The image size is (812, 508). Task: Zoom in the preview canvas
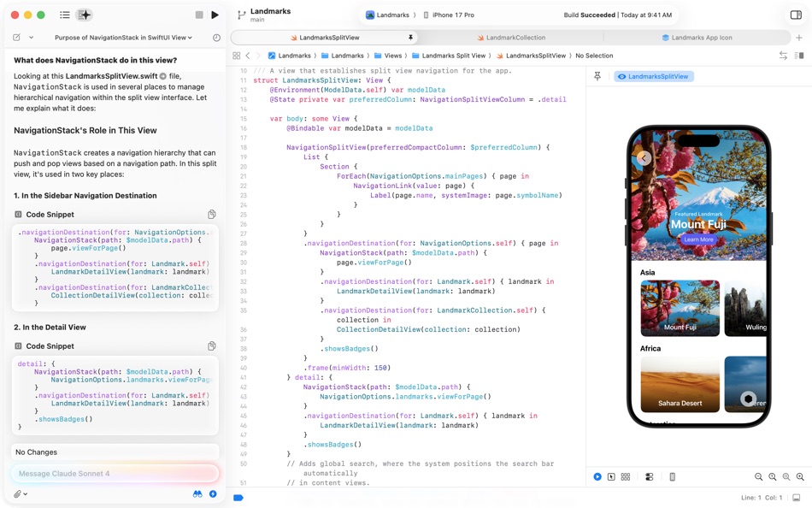tap(800, 477)
